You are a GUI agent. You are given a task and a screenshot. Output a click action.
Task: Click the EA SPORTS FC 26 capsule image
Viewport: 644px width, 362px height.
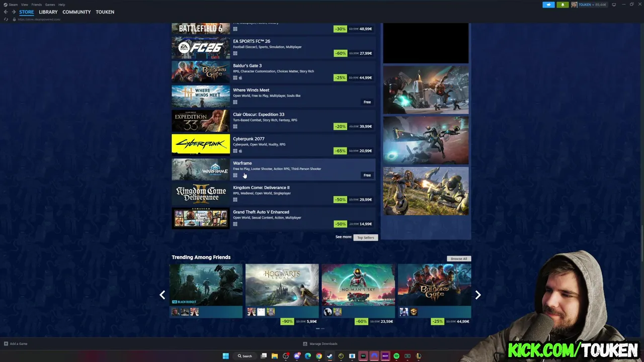[x=201, y=48]
